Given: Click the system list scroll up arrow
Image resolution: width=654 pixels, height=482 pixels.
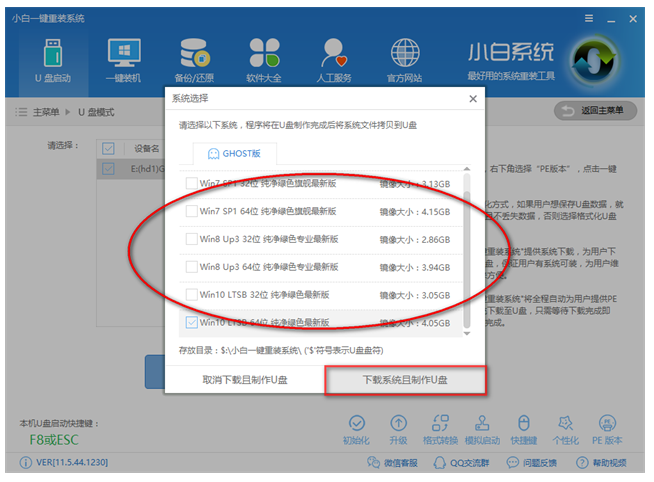Looking at the screenshot, I should [x=467, y=169].
